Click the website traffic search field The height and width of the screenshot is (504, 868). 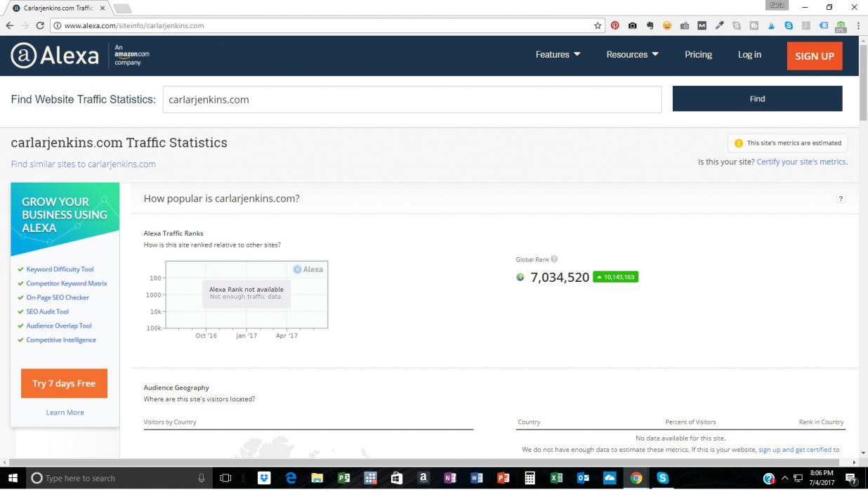tap(412, 100)
